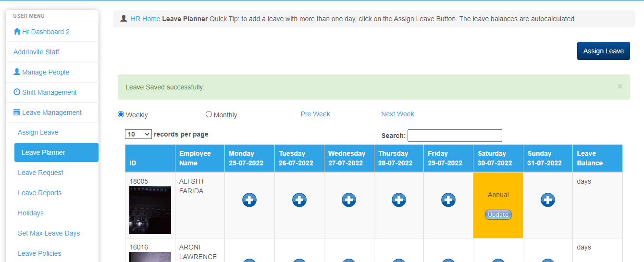The image size is (644, 262).
Task: Open Holidays in the sidebar
Action: click(31, 213)
